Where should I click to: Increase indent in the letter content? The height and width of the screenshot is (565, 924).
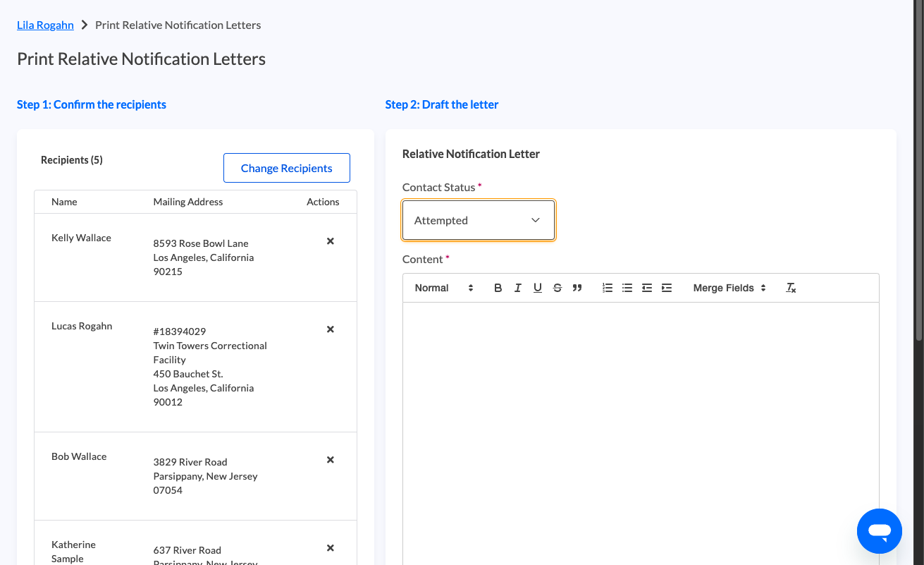(x=667, y=288)
